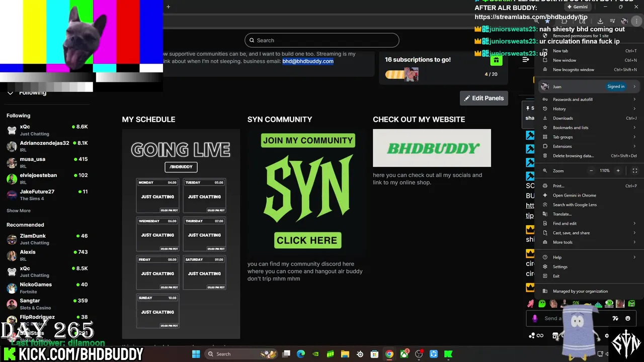Open Windows Start button on taskbar

point(196,354)
